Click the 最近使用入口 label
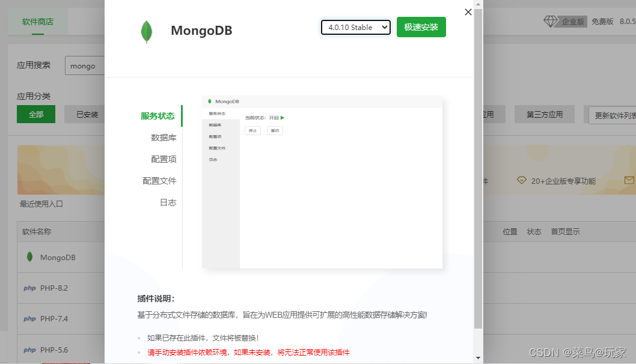 click(41, 204)
